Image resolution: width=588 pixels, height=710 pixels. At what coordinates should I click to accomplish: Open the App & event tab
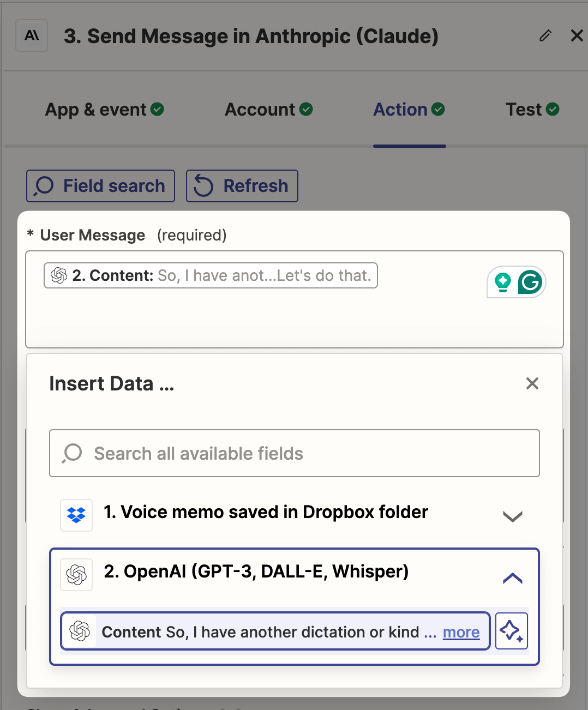(x=104, y=110)
